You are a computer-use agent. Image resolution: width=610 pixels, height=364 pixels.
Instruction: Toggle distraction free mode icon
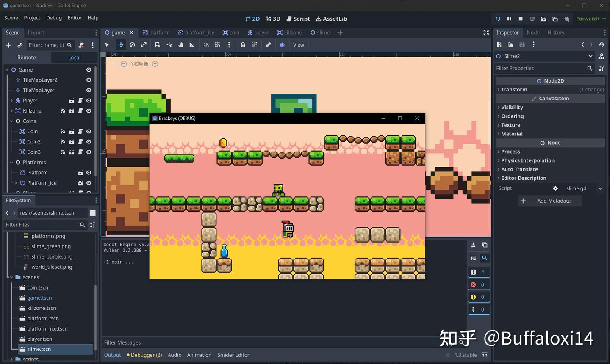point(486,33)
